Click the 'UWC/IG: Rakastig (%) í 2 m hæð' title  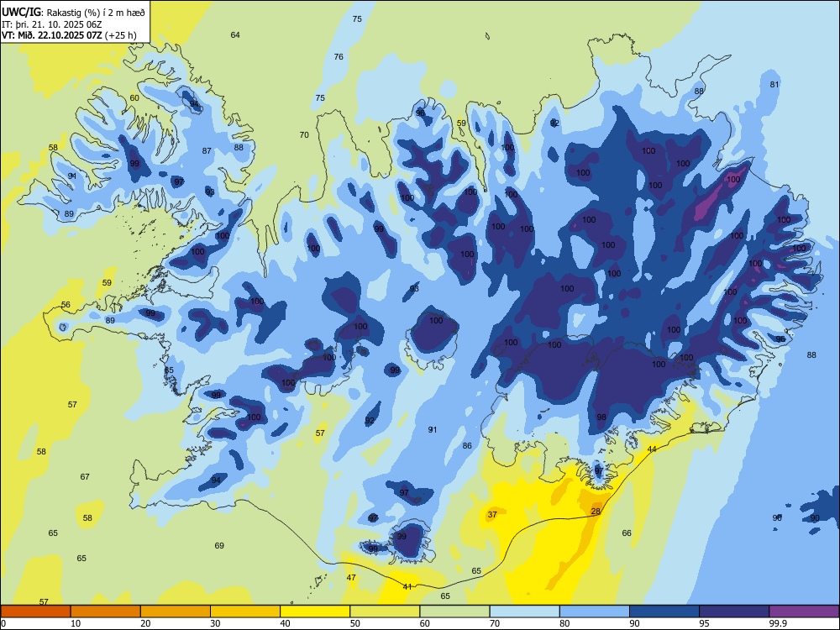(73, 12)
